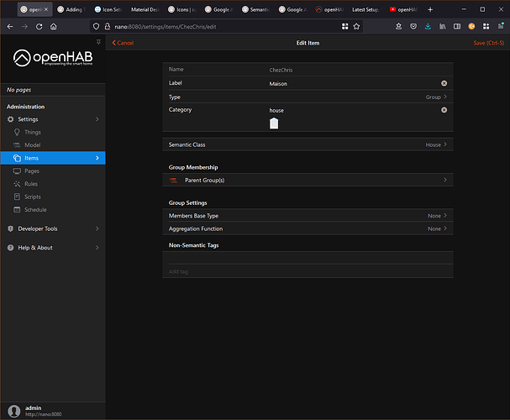
Task: Bookmark this page with star icon
Action: pyautogui.click(x=356, y=27)
